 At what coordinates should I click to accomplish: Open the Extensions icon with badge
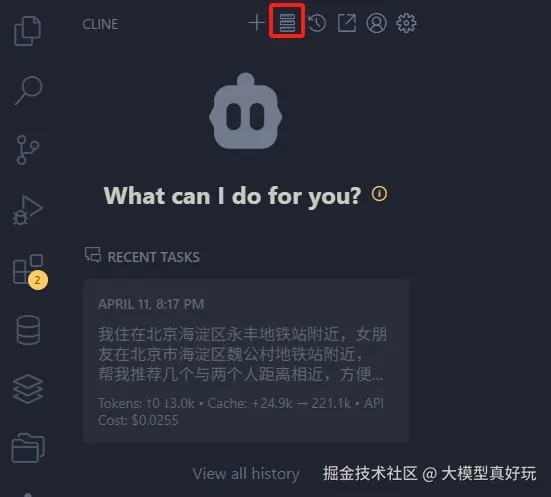[x=29, y=271]
